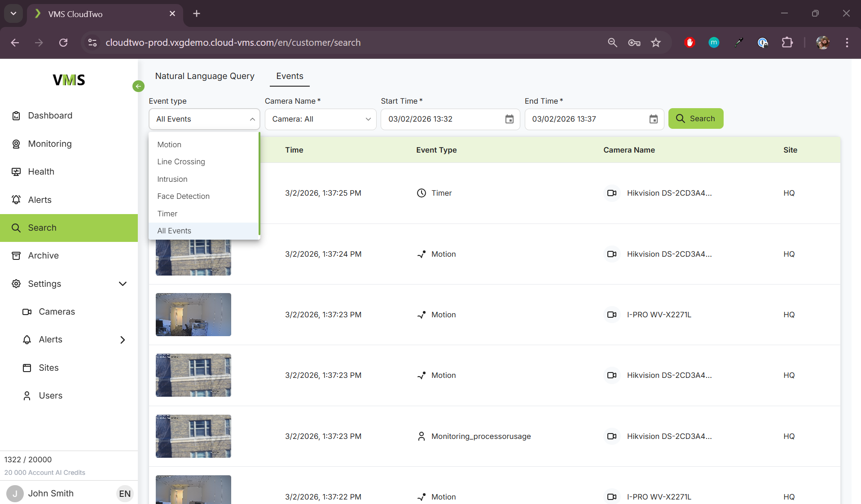Open the Archive section
Viewport: 861px width, 504px height.
pyautogui.click(x=43, y=255)
